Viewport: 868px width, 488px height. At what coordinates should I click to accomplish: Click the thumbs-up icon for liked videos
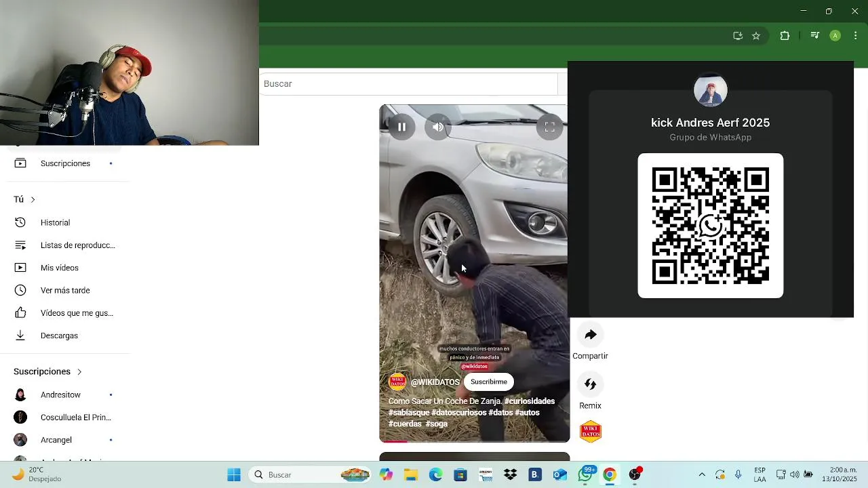(x=20, y=313)
